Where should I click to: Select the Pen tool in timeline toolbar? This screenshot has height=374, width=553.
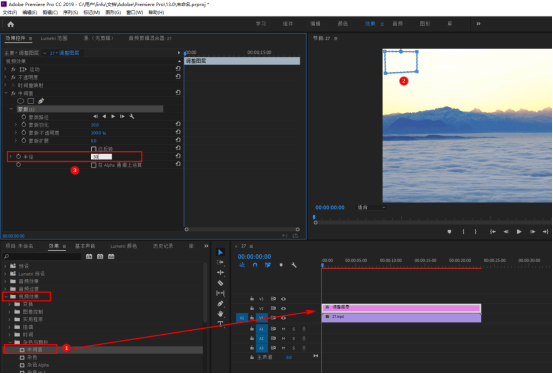pyautogui.click(x=220, y=303)
